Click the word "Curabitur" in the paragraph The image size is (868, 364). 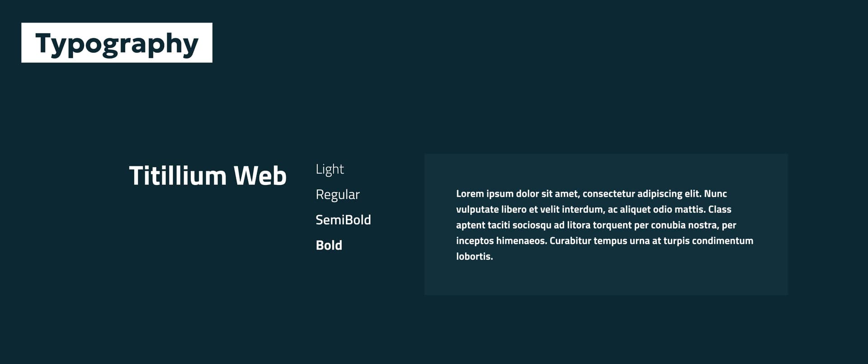[570, 241]
